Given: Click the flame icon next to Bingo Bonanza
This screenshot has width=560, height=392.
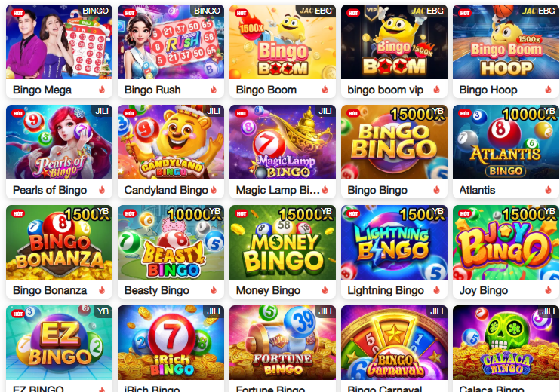Looking at the screenshot, I should pos(102,290).
